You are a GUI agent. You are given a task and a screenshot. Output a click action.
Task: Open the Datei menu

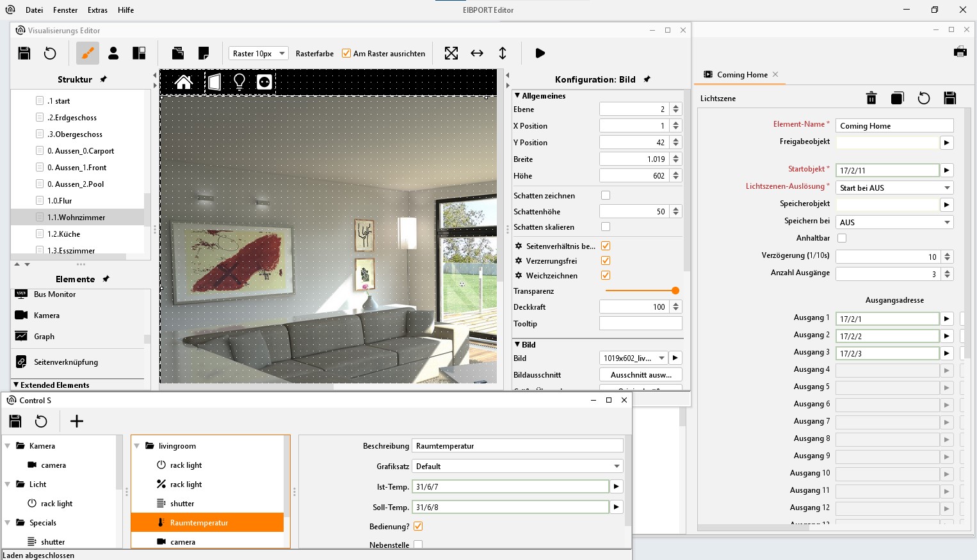pyautogui.click(x=35, y=10)
